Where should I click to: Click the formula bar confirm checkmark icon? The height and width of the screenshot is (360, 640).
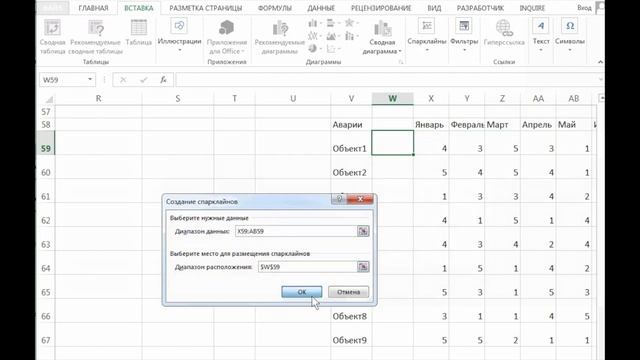pos(143,80)
